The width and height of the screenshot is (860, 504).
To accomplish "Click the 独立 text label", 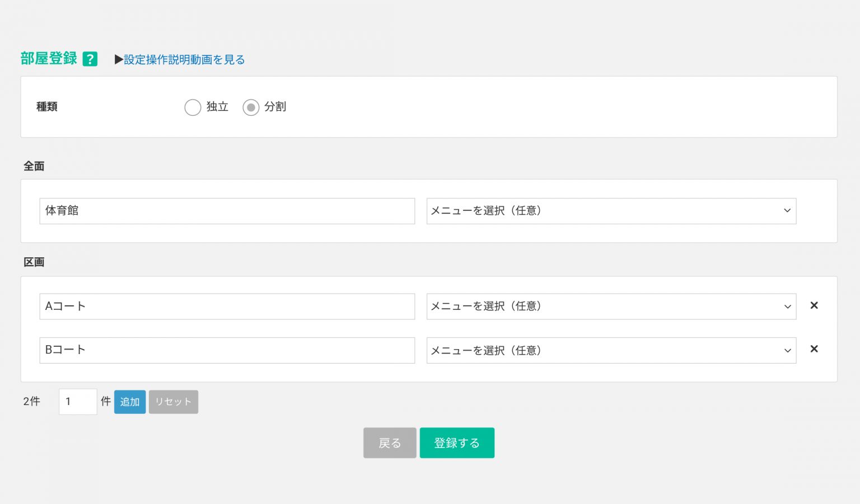I will tap(217, 107).
